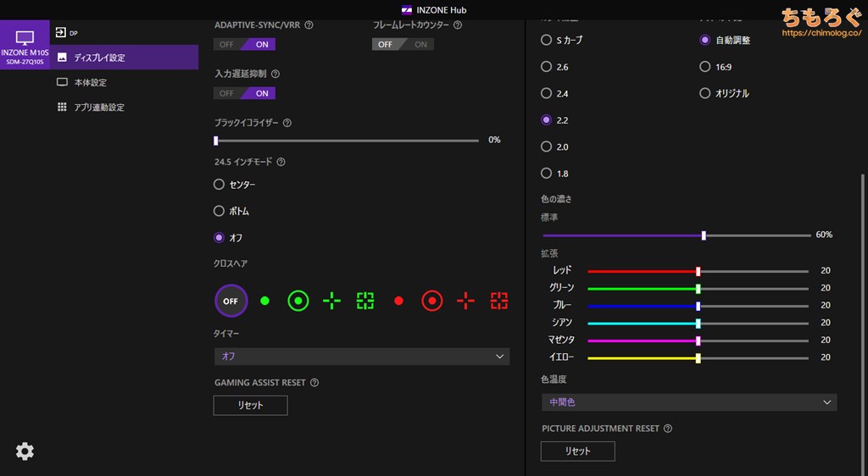Click the DP input source icon
The width and height of the screenshot is (868, 476).
pyautogui.click(x=61, y=33)
